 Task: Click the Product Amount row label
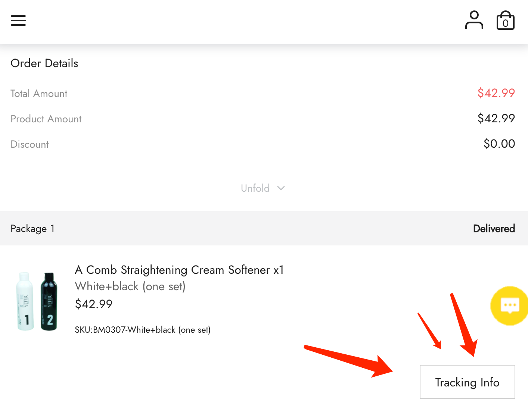(x=46, y=119)
